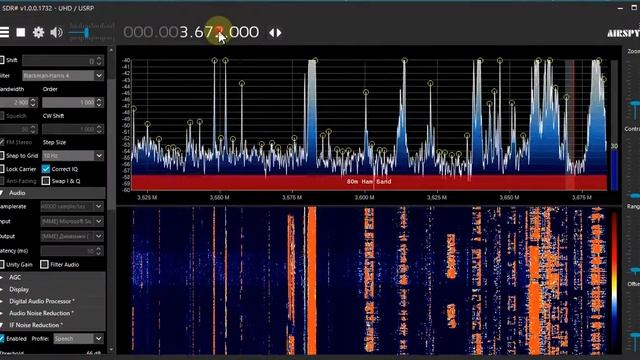The image size is (640, 360).
Task: Toggle the Anti-Fading checkbox
Action: pyautogui.click(x=2, y=181)
